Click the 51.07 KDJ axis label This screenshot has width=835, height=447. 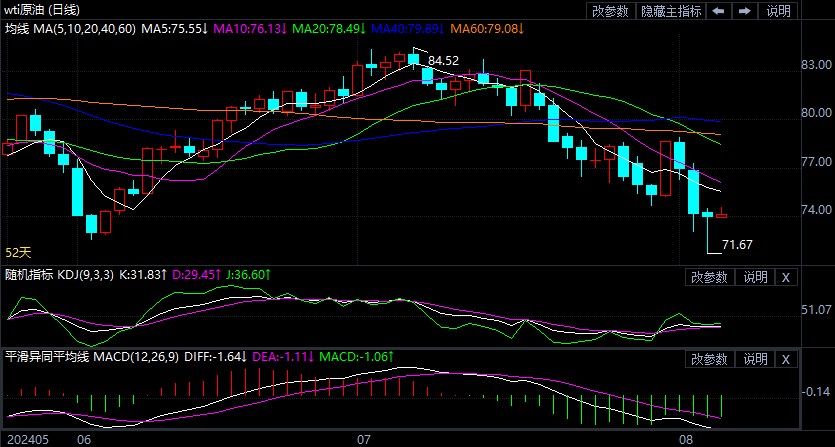[x=816, y=310]
